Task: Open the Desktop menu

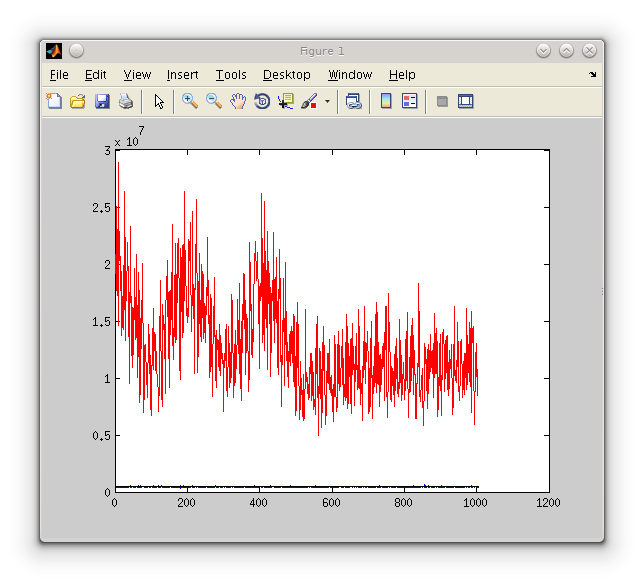Action: click(286, 75)
